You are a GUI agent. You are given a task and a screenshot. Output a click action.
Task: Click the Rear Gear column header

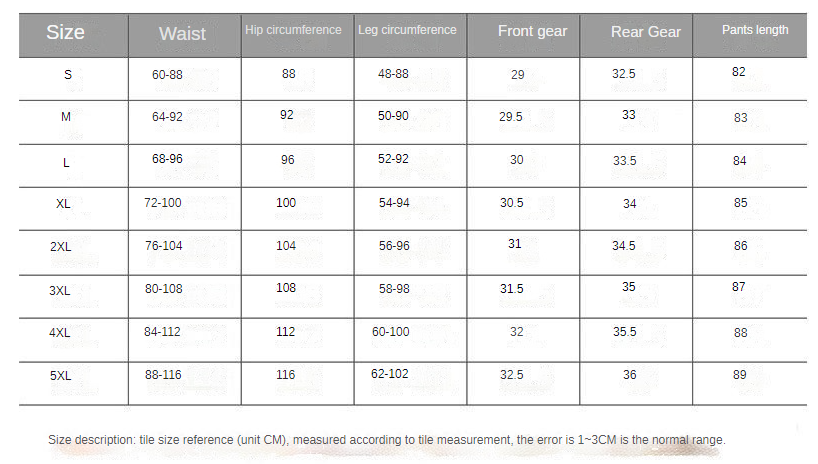645,32
